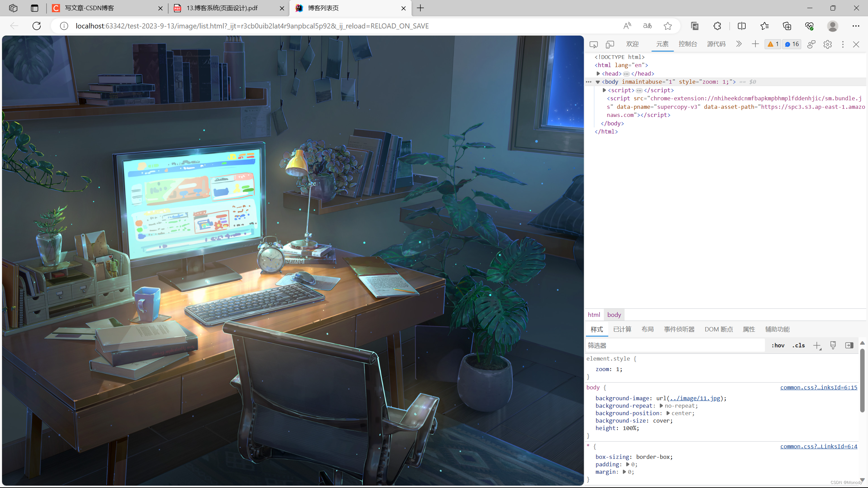Switch to the 控制台 DevTools tab

(688, 44)
